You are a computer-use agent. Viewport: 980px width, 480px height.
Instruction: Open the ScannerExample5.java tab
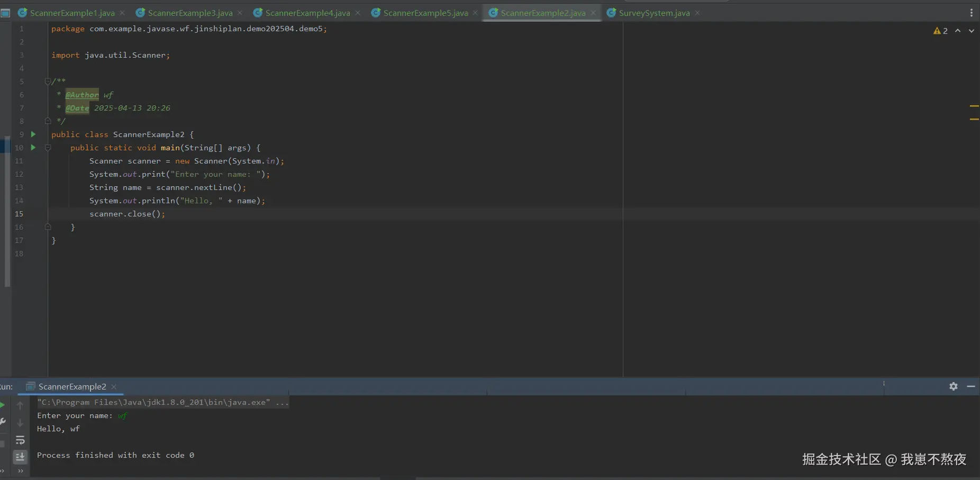(425, 13)
